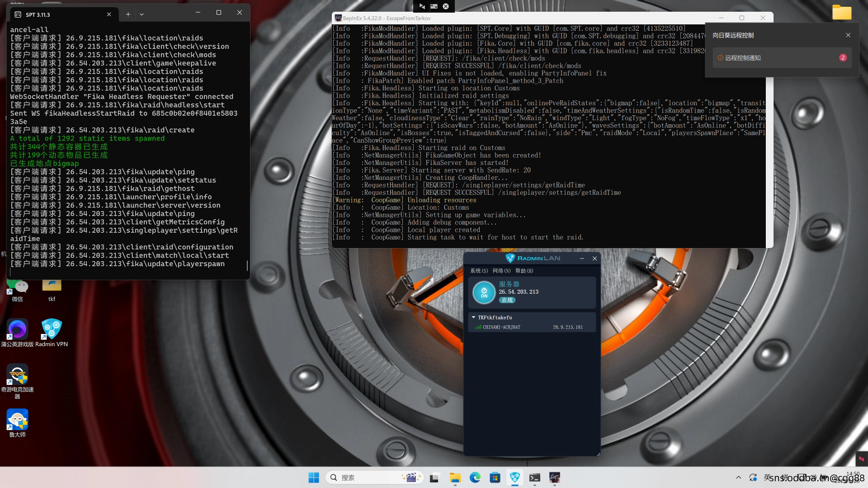Open the 帮助(H) menu in Radmin LAN

524,271
